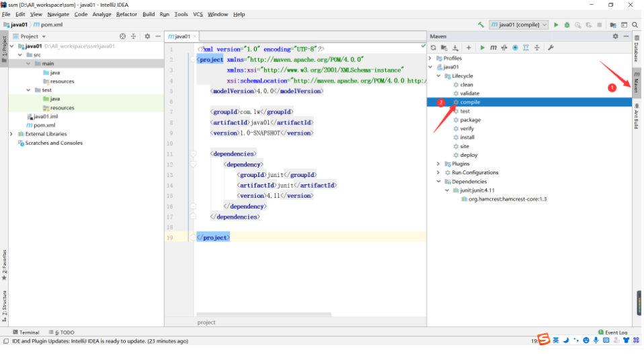Open the Refactor menu

[126, 14]
